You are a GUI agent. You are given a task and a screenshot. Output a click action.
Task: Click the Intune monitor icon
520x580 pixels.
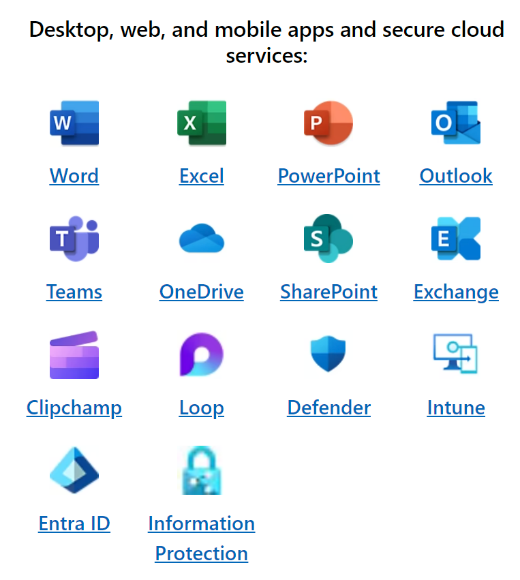456,354
